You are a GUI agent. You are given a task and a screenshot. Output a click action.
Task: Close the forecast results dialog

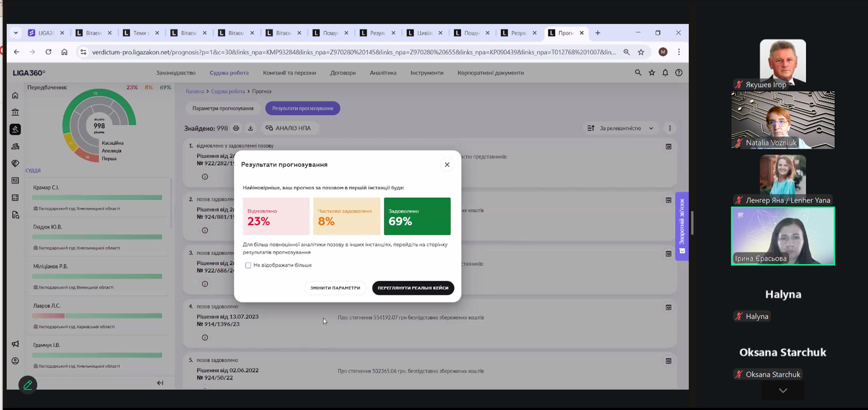[447, 165]
